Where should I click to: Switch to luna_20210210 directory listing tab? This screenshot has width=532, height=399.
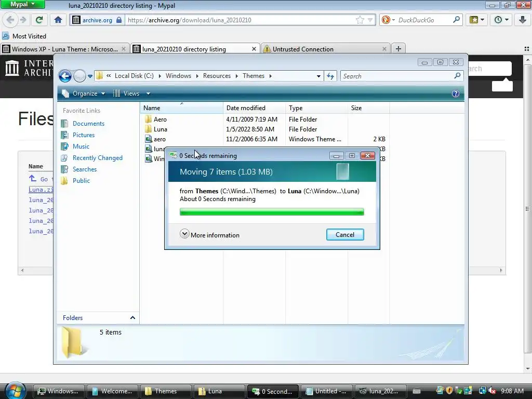pos(195,49)
